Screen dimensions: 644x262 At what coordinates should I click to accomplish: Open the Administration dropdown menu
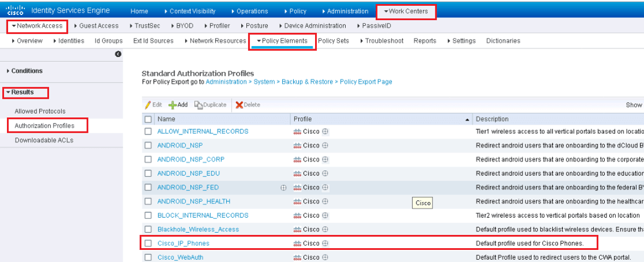345,11
